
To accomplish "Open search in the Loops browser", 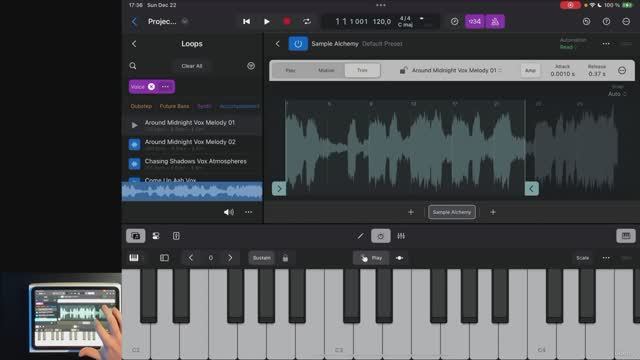I will click(133, 66).
